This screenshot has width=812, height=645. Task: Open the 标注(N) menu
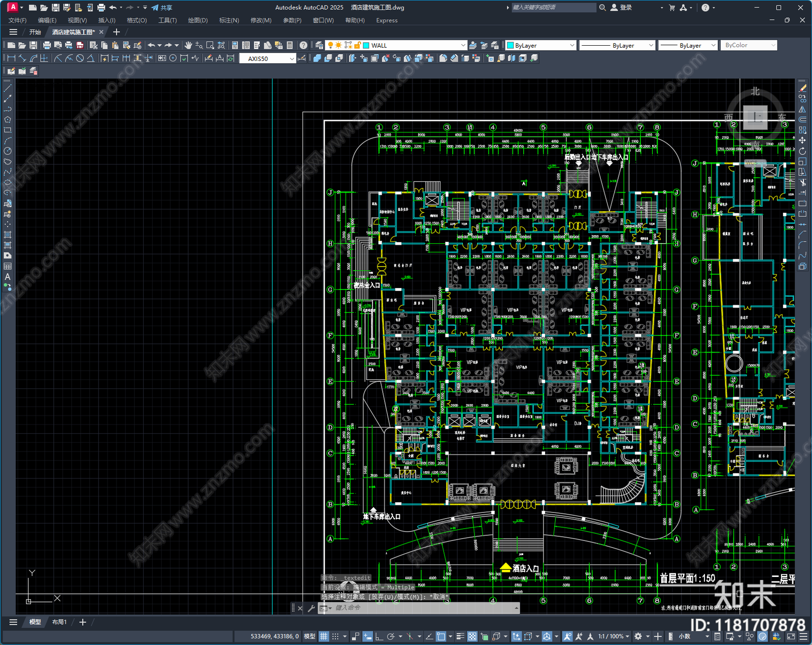(229, 20)
